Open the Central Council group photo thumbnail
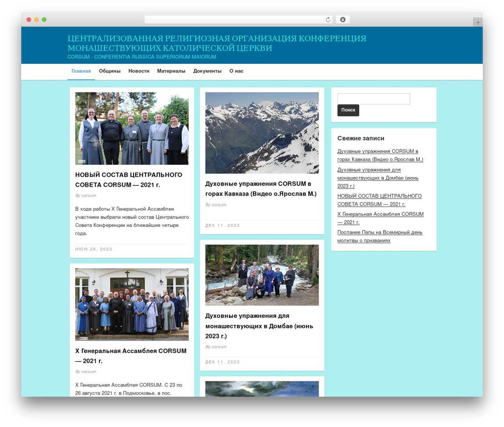Screen dimensions: 504x427 point(132,128)
